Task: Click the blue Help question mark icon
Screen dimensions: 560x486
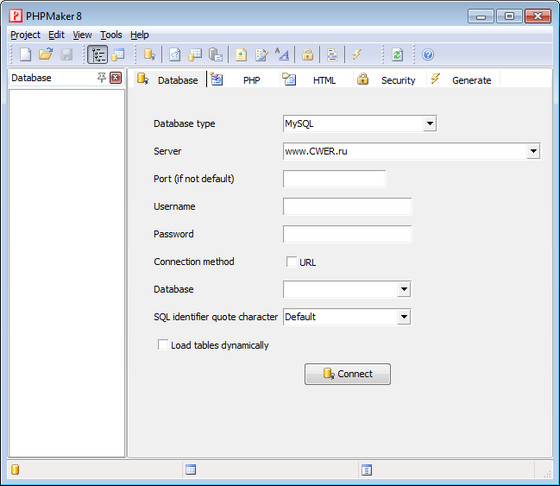Action: [x=428, y=55]
